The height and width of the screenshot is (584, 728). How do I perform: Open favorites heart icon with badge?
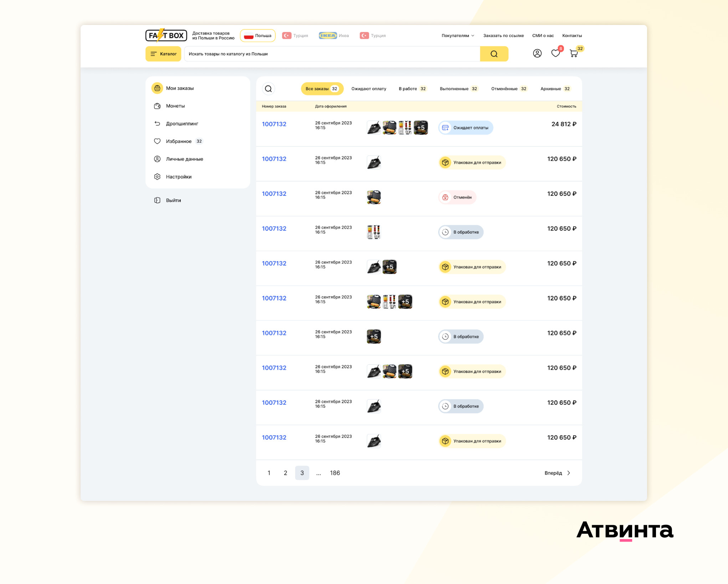tap(555, 53)
